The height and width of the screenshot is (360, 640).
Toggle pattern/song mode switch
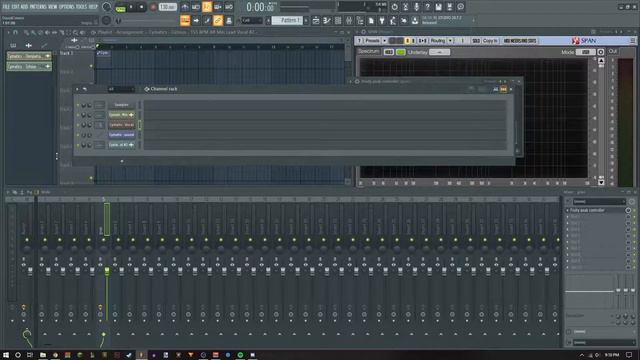tap(121, 7)
